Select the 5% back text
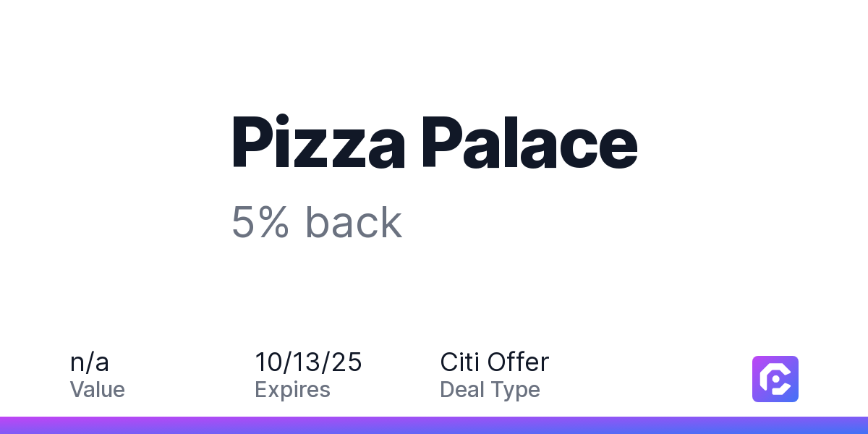The image size is (868, 434). point(317,223)
